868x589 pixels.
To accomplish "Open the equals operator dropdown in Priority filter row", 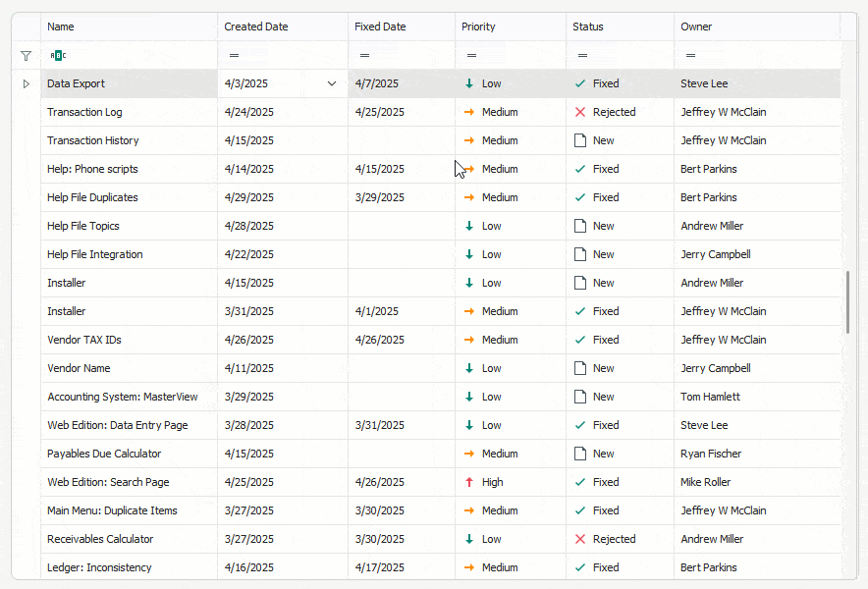I will tap(469, 56).
